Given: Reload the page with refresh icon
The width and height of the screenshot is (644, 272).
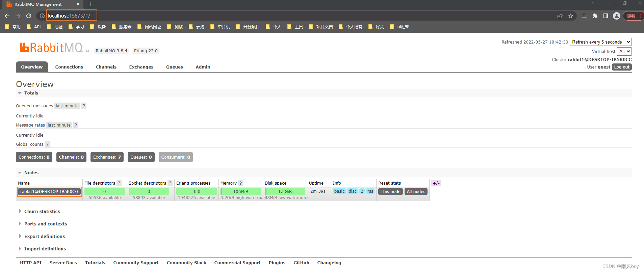Looking at the screenshot, I should click(29, 16).
